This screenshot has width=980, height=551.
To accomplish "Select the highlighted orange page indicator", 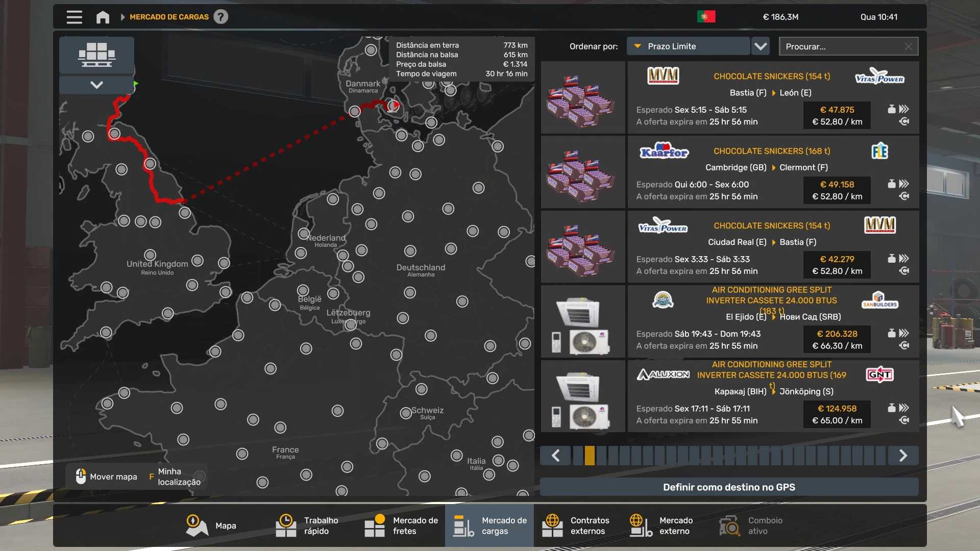I will pos(590,456).
